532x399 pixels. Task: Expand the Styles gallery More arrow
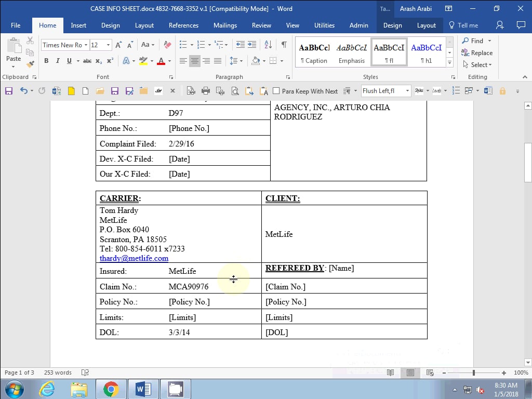pos(449,62)
